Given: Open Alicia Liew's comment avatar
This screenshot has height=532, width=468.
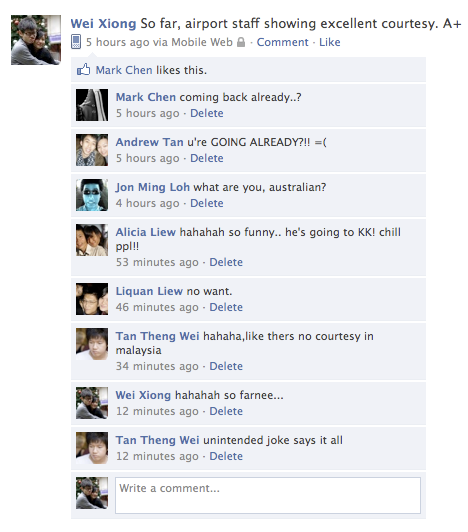Looking at the screenshot, I should point(92,240).
